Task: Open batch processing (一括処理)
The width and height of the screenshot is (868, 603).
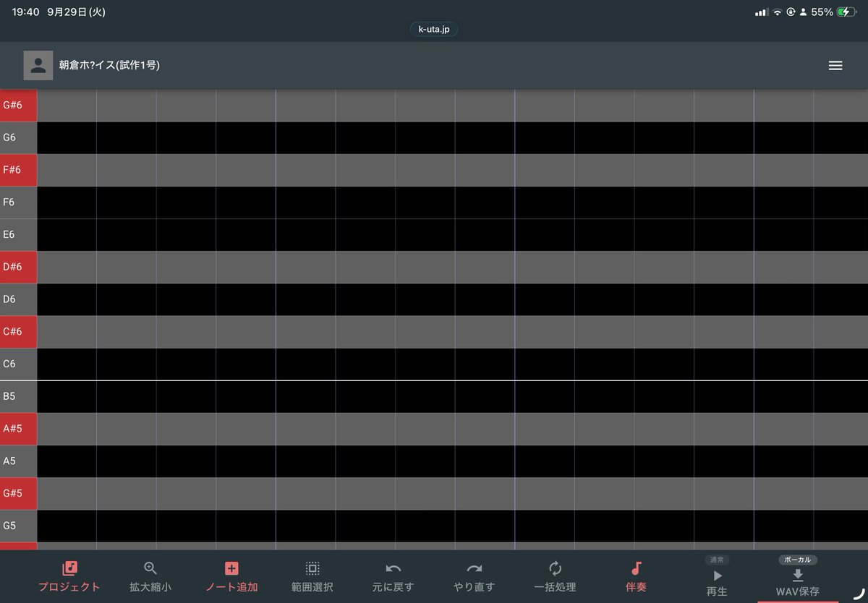Action: coord(556,577)
